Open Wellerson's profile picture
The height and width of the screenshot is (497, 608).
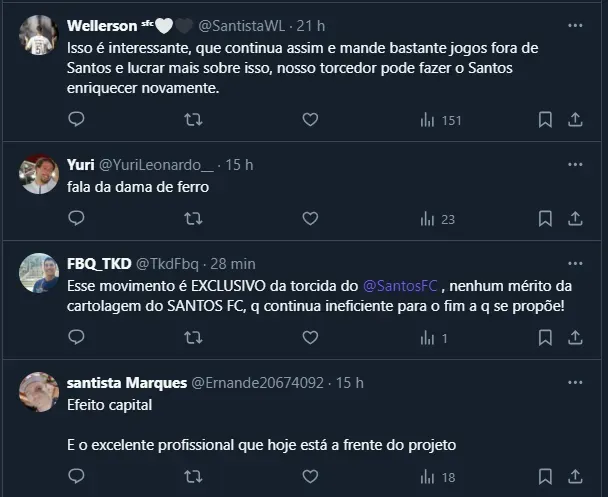click(39, 35)
